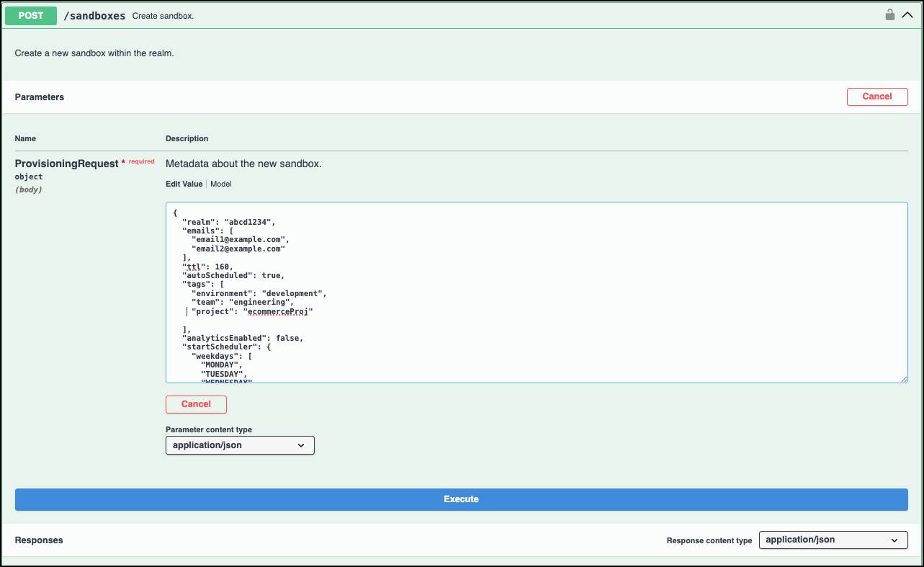
Task: Click the "email2@example.com" line
Action: [x=238, y=249]
